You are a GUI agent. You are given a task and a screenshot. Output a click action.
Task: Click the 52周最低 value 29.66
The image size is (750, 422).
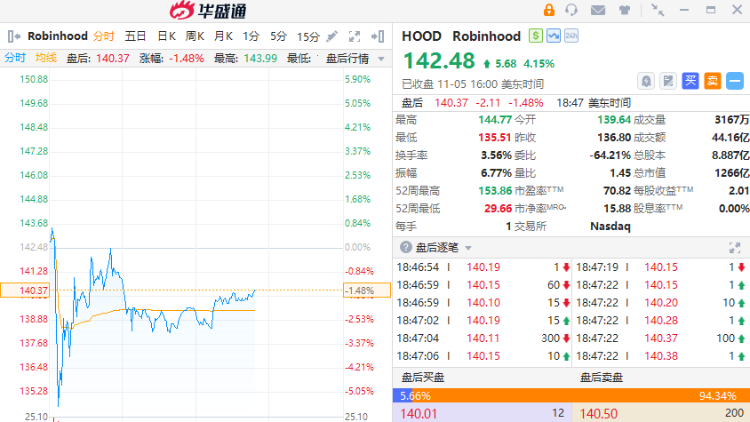point(498,209)
